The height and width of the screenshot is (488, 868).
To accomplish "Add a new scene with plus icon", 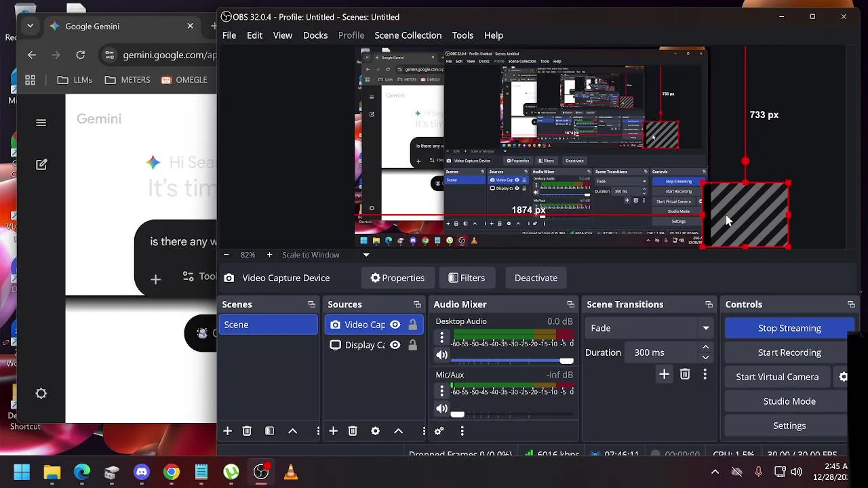I will pyautogui.click(x=228, y=431).
